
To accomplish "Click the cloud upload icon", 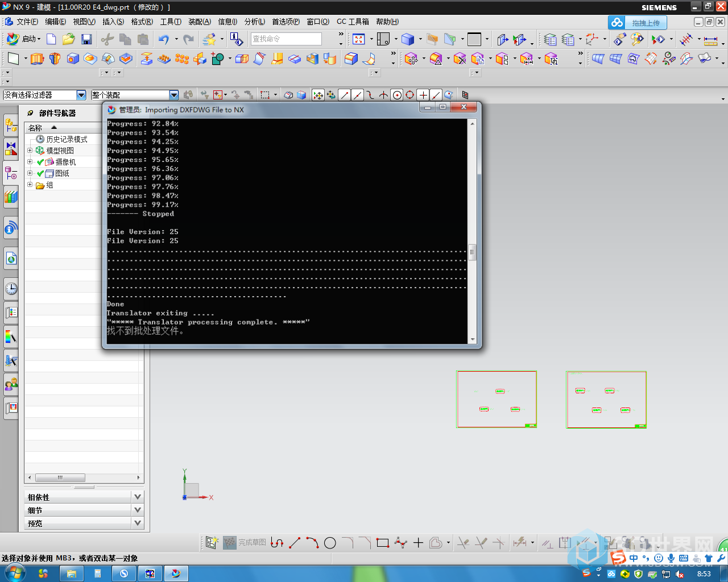I will click(617, 22).
